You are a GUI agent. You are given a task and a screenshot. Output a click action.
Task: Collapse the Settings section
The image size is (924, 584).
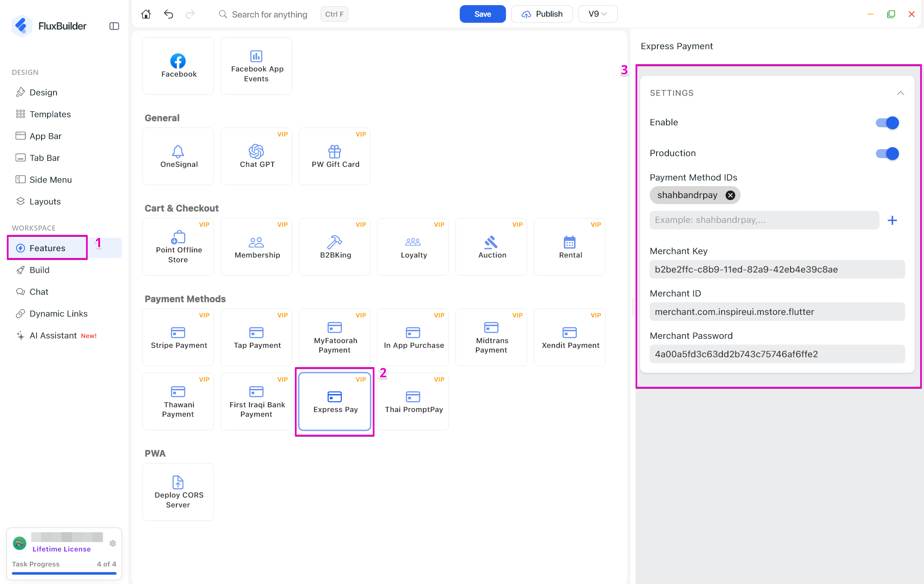(900, 93)
